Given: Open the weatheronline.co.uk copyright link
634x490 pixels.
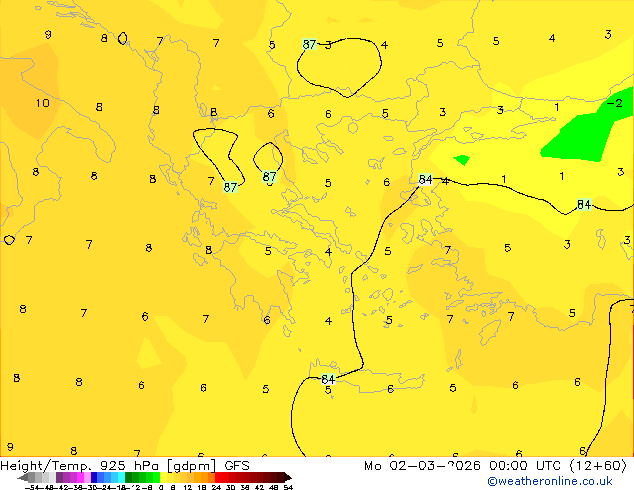Looking at the screenshot, I should [550, 481].
